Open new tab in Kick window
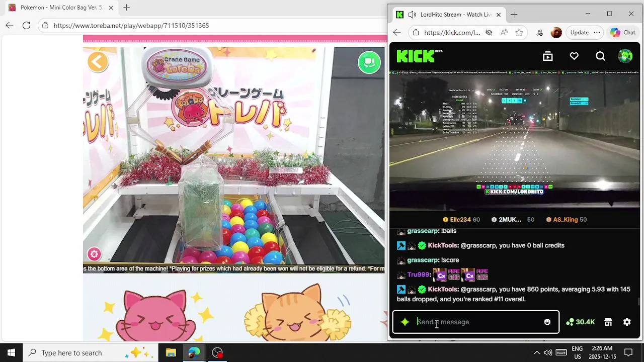Screen dimensions: 644x362 pos(514,15)
